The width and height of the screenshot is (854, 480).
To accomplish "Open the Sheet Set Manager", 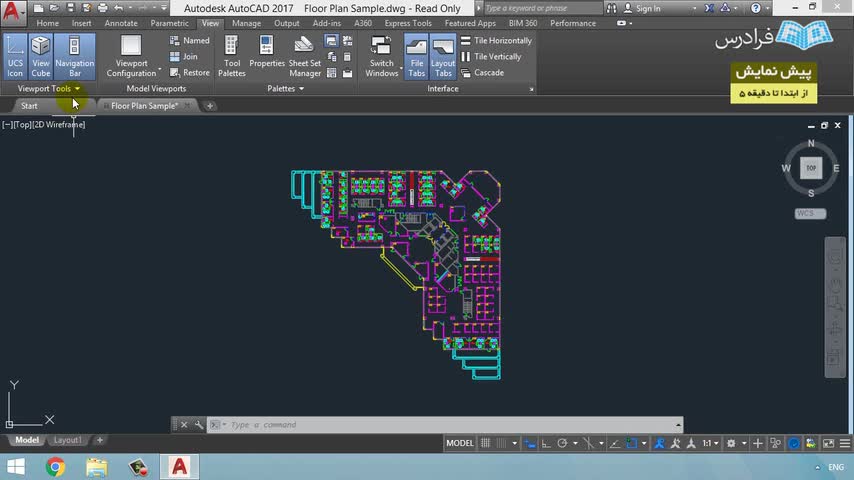I will coord(305,56).
